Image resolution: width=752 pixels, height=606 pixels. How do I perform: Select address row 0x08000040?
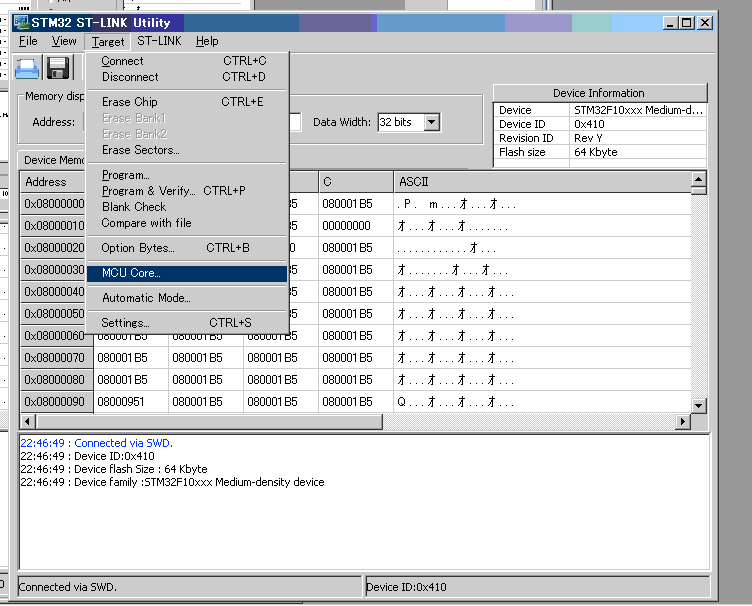(54, 292)
